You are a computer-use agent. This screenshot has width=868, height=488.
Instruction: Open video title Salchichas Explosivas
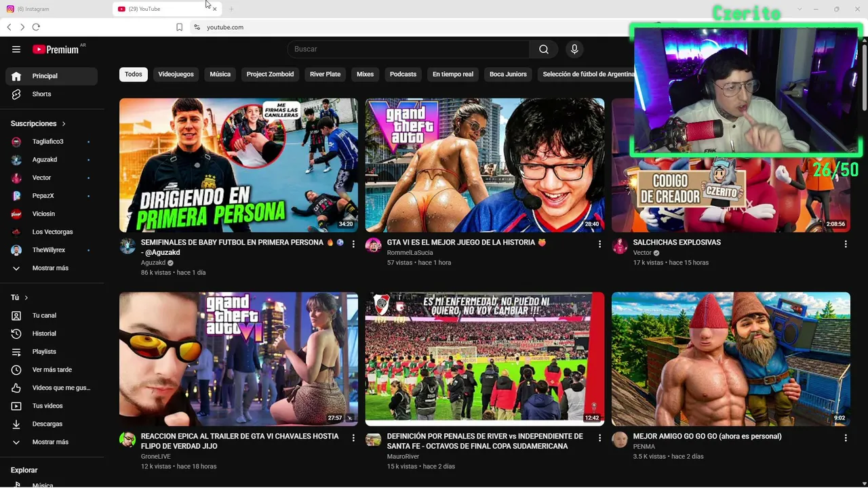pos(677,243)
